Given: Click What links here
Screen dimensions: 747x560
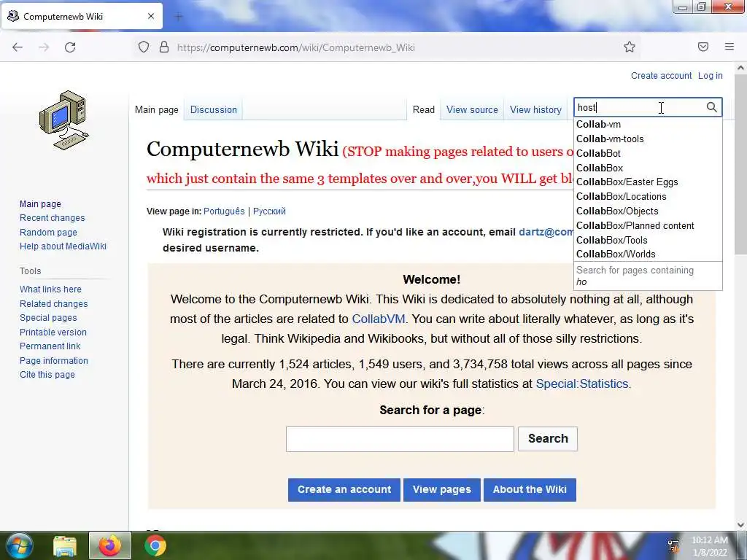Looking at the screenshot, I should click(x=50, y=289).
